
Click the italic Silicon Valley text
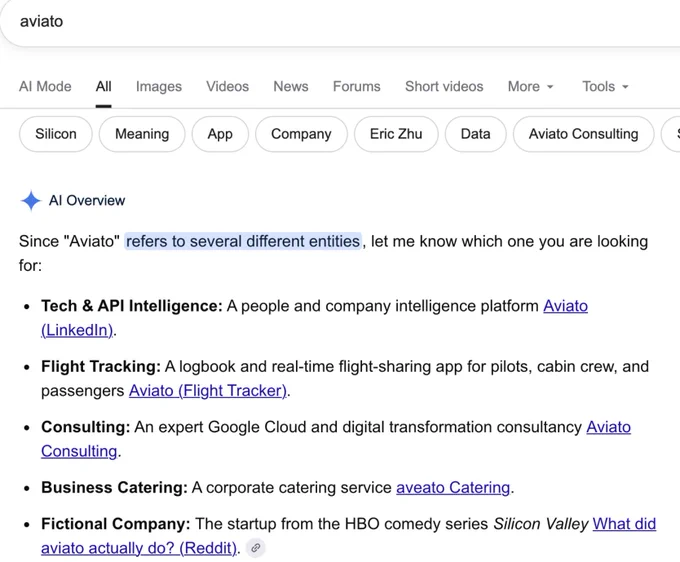click(x=541, y=524)
